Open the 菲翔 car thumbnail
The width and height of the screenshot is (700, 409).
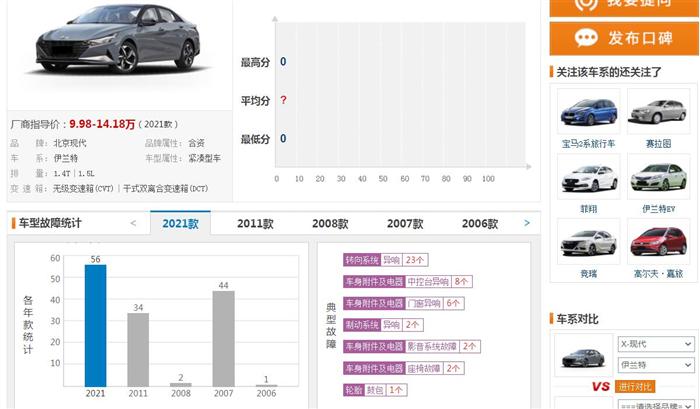click(x=588, y=177)
